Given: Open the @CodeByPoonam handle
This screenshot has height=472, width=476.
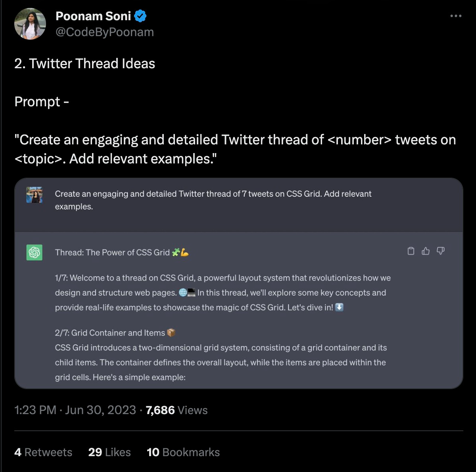Looking at the screenshot, I should pos(105,32).
